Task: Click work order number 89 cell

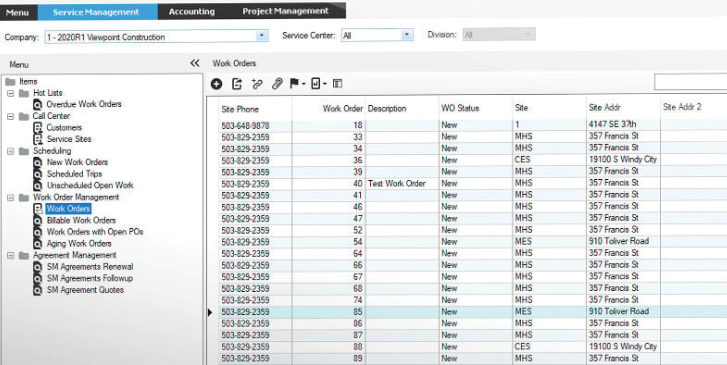Action: coord(329,359)
